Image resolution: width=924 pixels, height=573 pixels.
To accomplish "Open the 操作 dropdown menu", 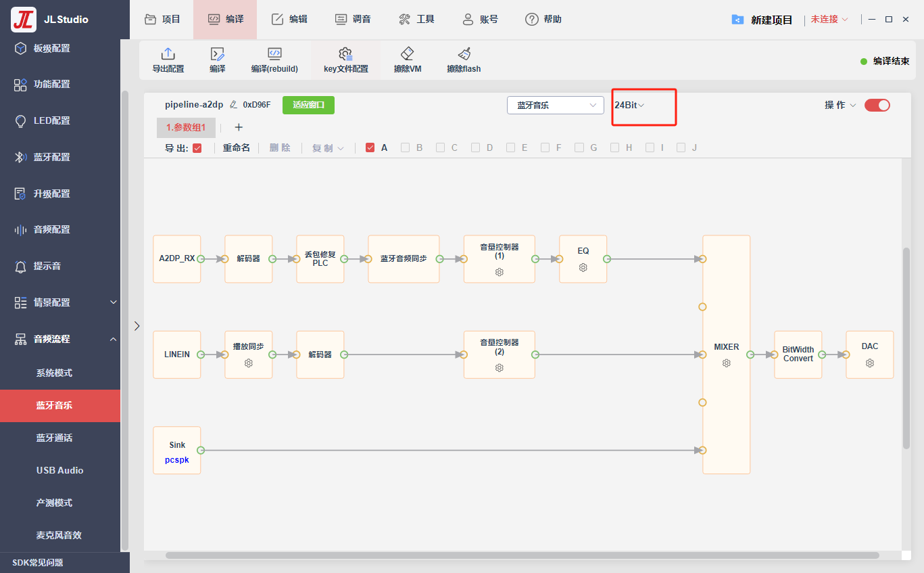I will point(840,105).
